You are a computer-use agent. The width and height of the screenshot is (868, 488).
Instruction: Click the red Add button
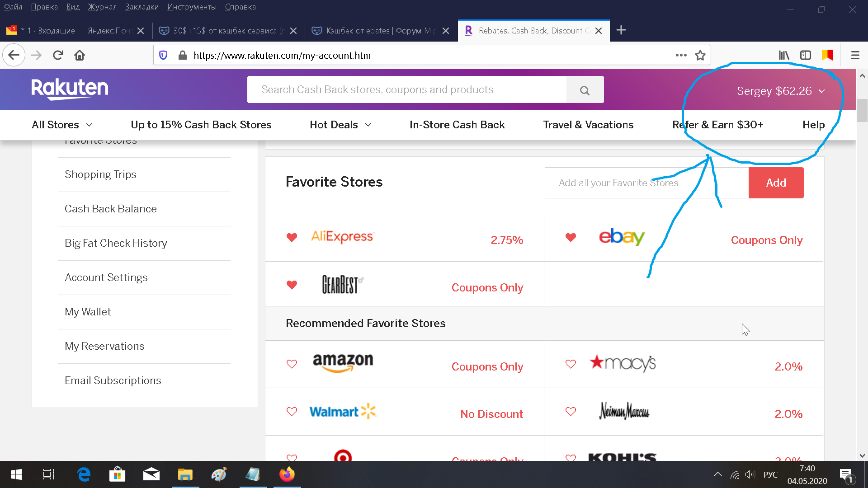776,183
